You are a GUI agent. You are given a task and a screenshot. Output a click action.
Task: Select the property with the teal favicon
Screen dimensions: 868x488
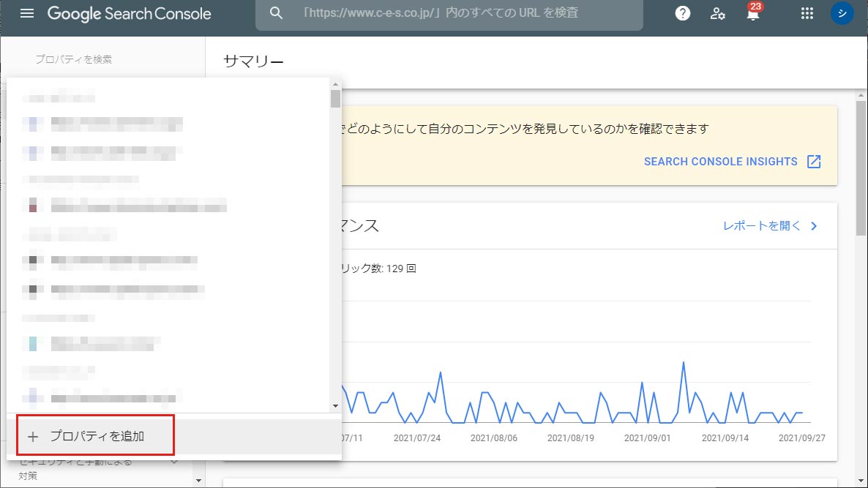point(93,344)
